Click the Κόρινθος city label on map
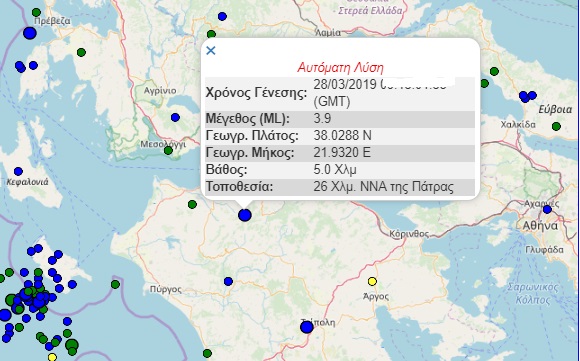 click(x=409, y=234)
